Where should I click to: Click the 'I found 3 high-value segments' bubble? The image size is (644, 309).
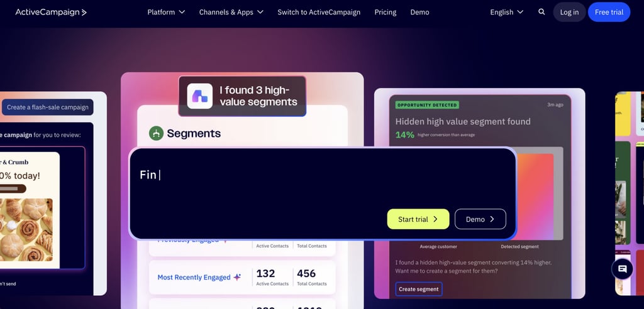tap(242, 96)
